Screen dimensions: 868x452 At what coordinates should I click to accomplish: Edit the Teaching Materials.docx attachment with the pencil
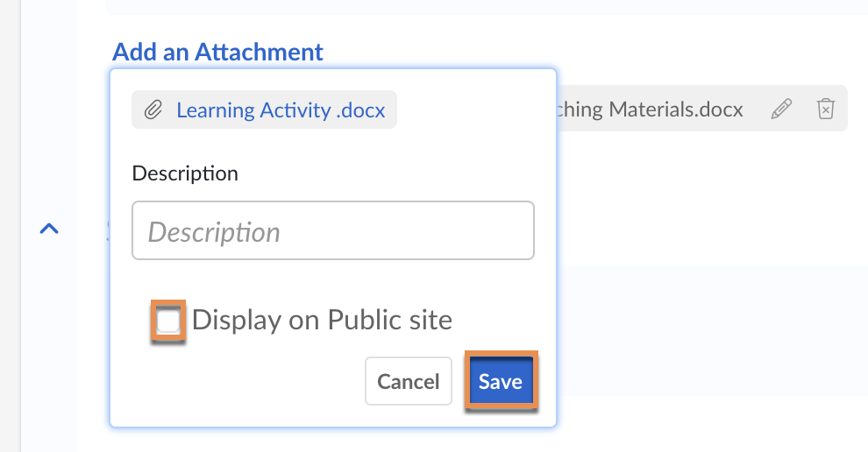[781, 109]
